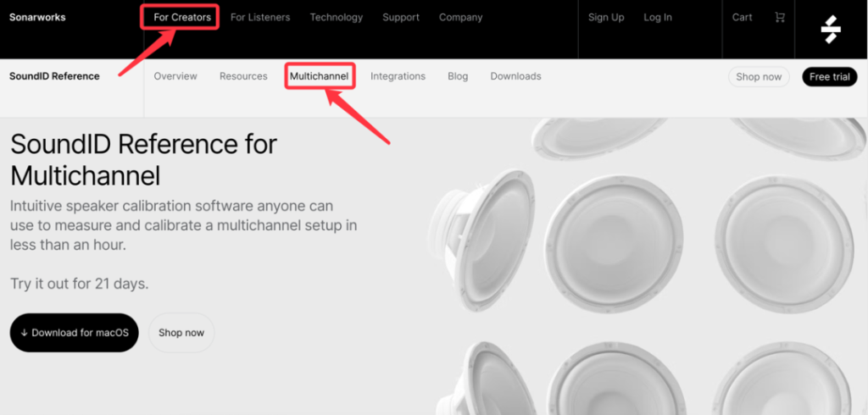This screenshot has width=868, height=415.
Task: Go to the Downloads tab
Action: click(x=515, y=76)
